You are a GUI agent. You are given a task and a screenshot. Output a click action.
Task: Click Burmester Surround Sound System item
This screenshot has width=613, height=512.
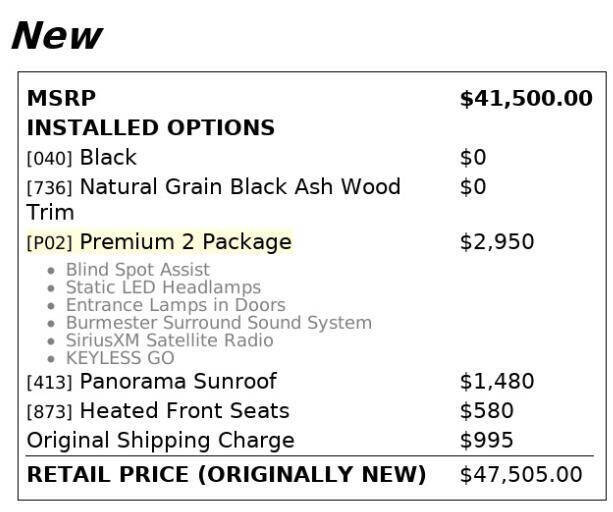coord(219,323)
